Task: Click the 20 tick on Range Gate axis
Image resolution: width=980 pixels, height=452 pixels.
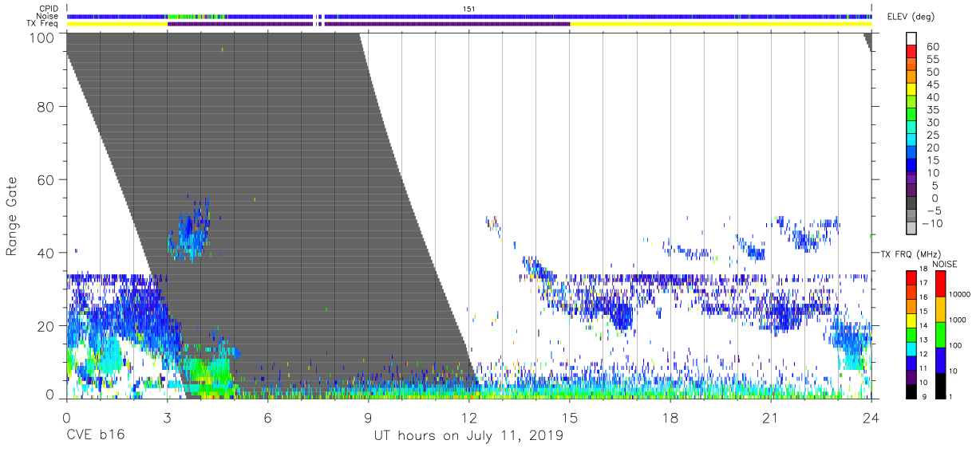Action: (46, 326)
